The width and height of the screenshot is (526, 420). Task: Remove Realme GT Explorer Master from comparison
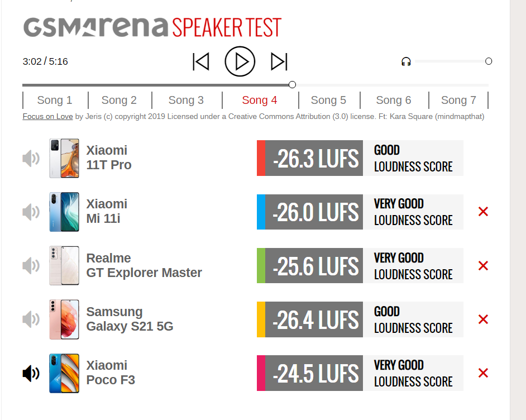pos(483,266)
